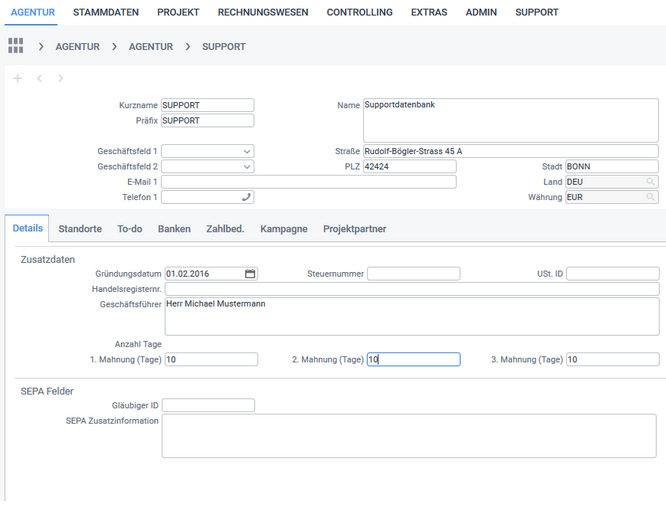Open the Rechnungswesen menu
Image resolution: width=666 pixels, height=511 pixels.
click(263, 13)
